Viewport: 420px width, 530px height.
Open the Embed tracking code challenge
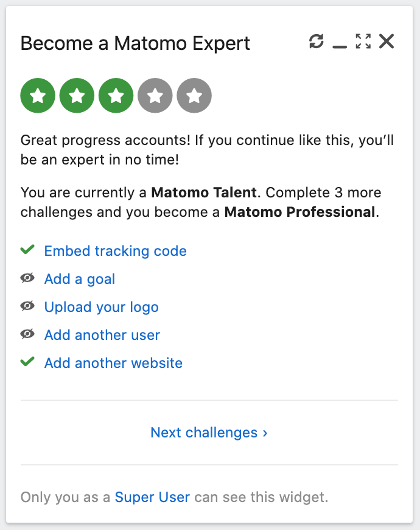coord(115,250)
